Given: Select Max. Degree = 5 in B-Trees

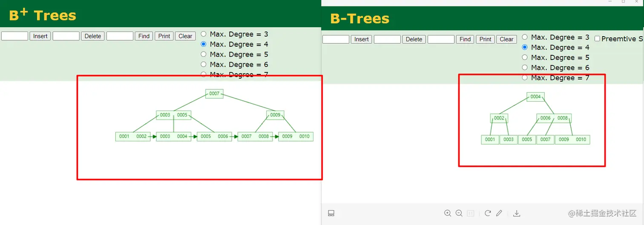Looking at the screenshot, I should pos(525,57).
